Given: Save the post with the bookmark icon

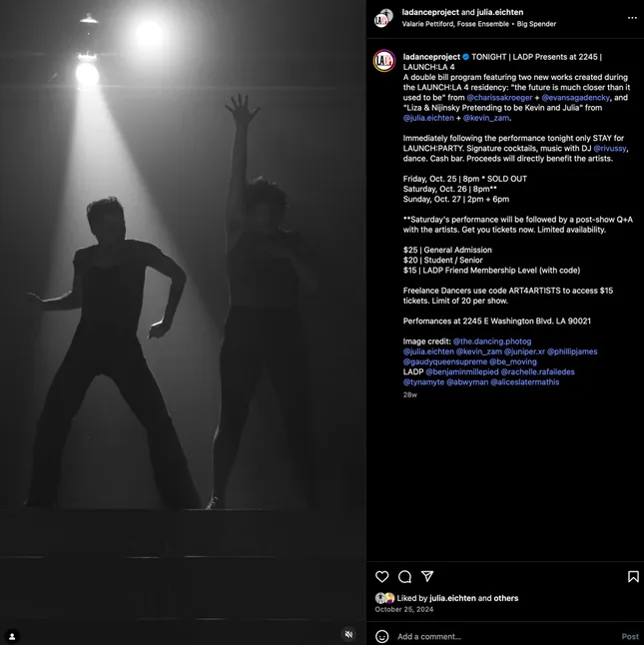Looking at the screenshot, I should pyautogui.click(x=633, y=577).
